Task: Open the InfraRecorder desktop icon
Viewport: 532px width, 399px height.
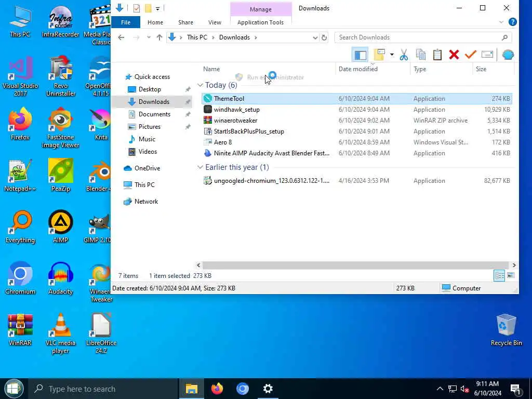Action: pos(60,21)
